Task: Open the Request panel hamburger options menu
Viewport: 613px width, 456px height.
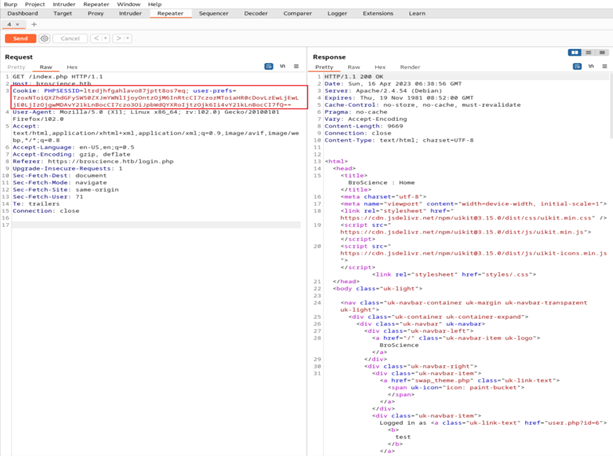Action: point(296,66)
